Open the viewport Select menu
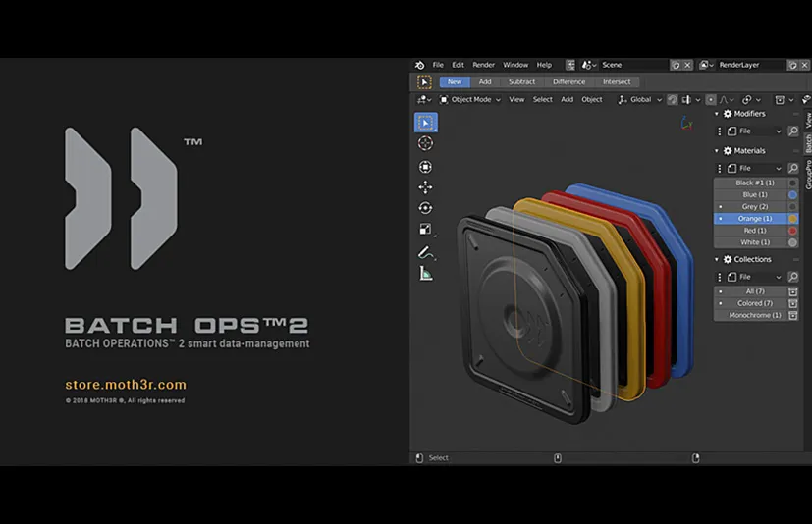 543,99
